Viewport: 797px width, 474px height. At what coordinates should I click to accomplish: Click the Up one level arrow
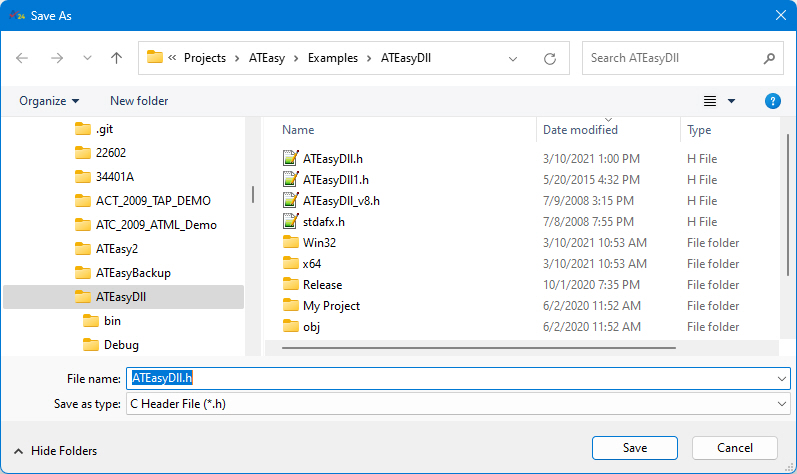[116, 58]
